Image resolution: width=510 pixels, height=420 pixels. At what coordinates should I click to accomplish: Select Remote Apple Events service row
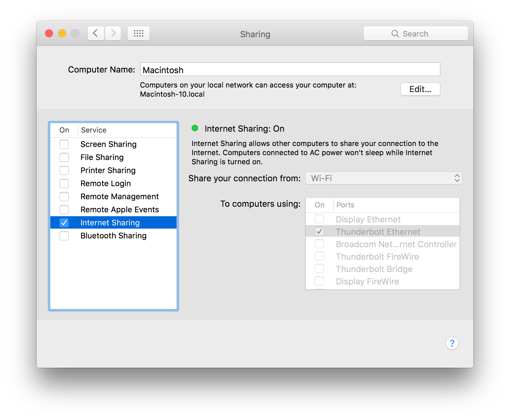(x=113, y=210)
